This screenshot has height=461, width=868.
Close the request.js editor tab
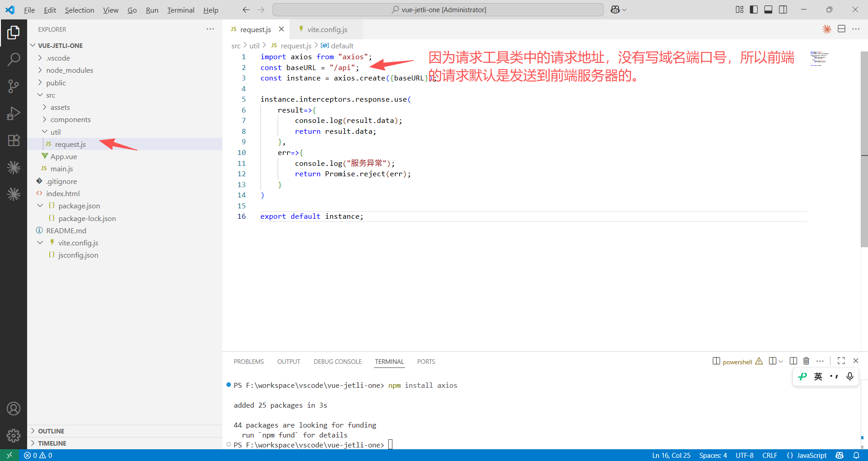point(281,29)
